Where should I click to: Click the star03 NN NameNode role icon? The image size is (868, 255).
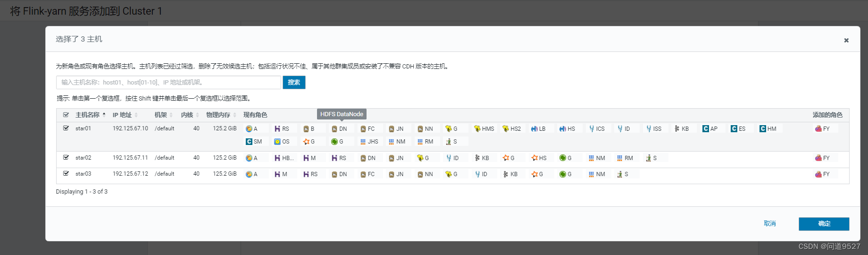pyautogui.click(x=420, y=174)
